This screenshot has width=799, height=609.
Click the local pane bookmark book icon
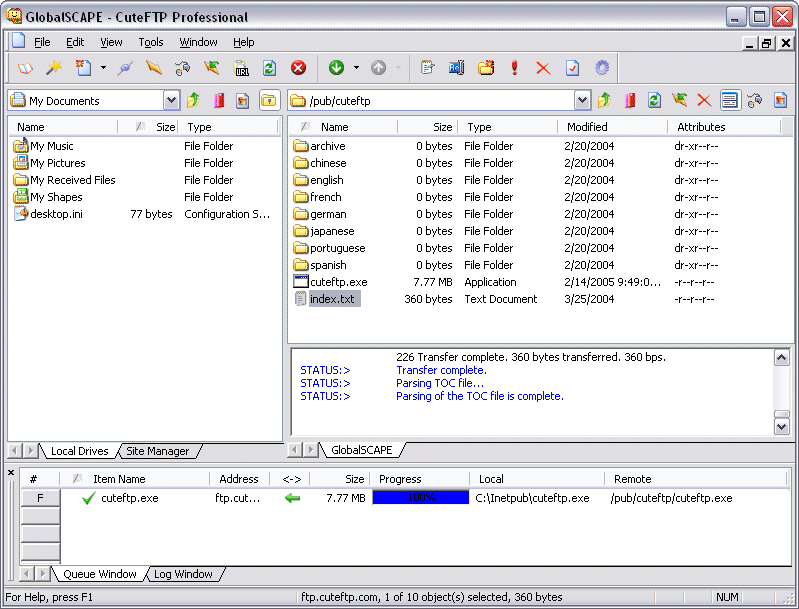[219, 100]
